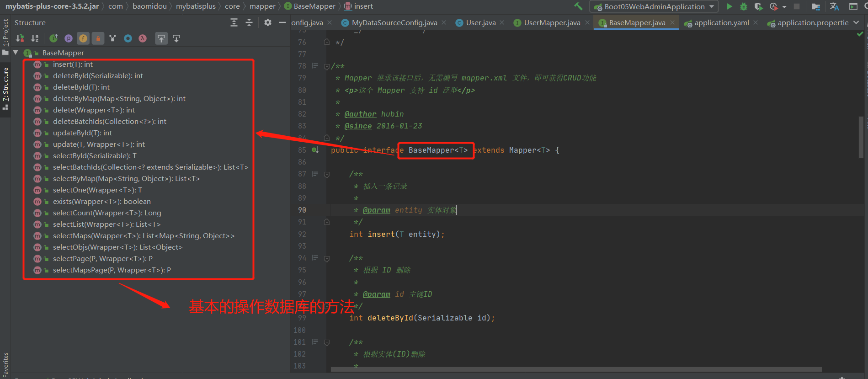Toggle show lambdas pink lambda icon
This screenshot has height=379, width=868.
[x=143, y=38]
